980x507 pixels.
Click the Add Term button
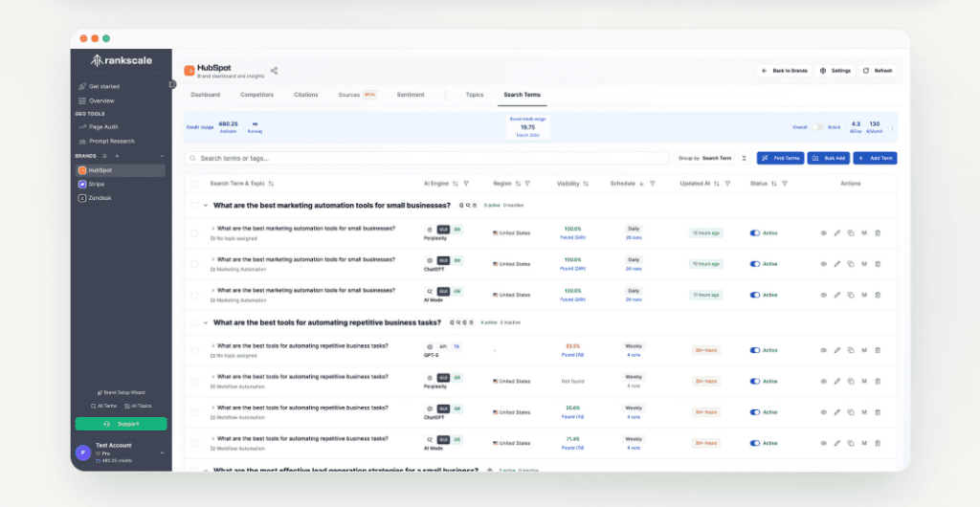(875, 158)
